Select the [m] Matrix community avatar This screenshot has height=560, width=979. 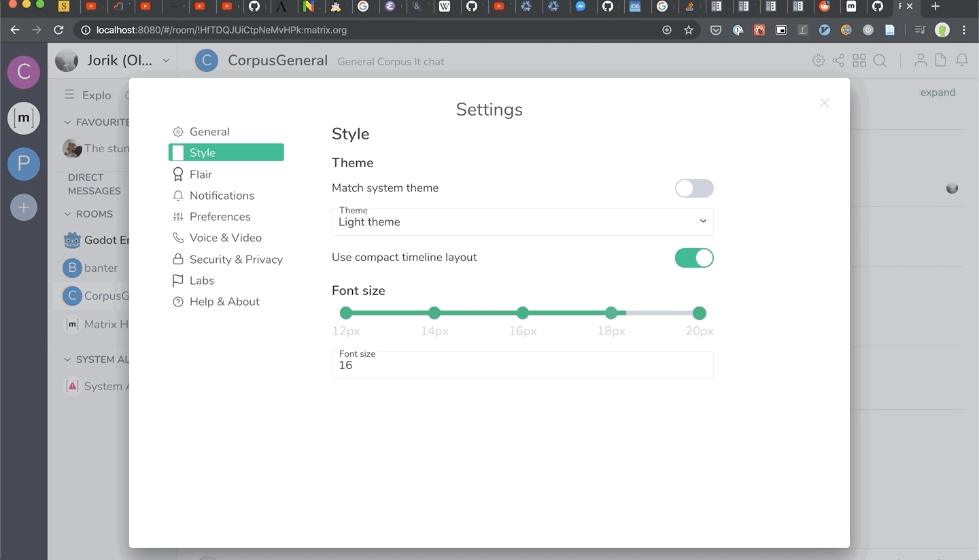[24, 118]
